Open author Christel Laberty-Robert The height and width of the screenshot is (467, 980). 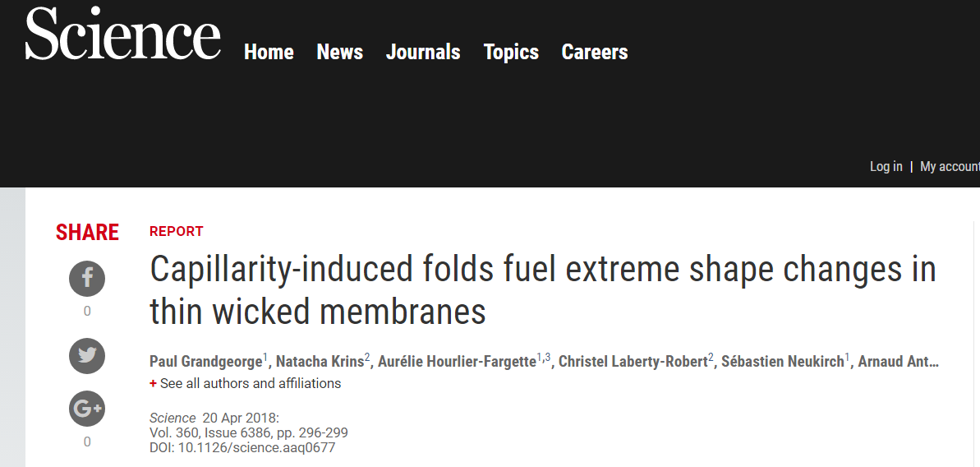point(633,361)
